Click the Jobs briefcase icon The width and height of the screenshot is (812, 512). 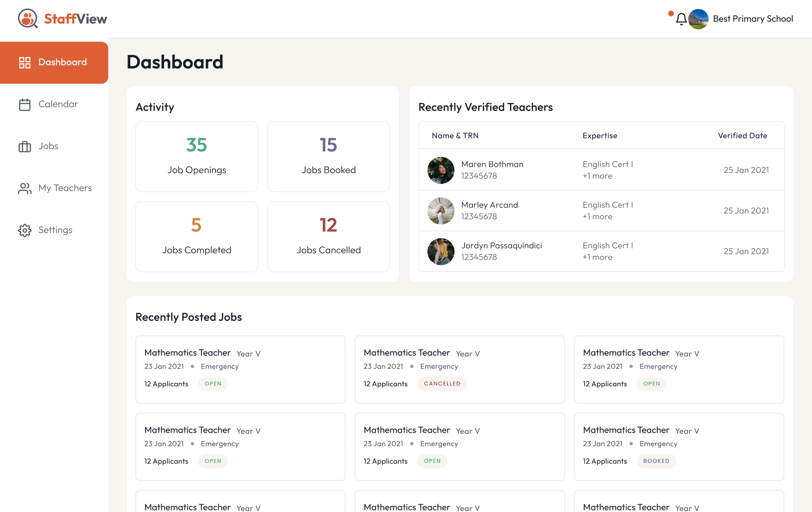[25, 147]
